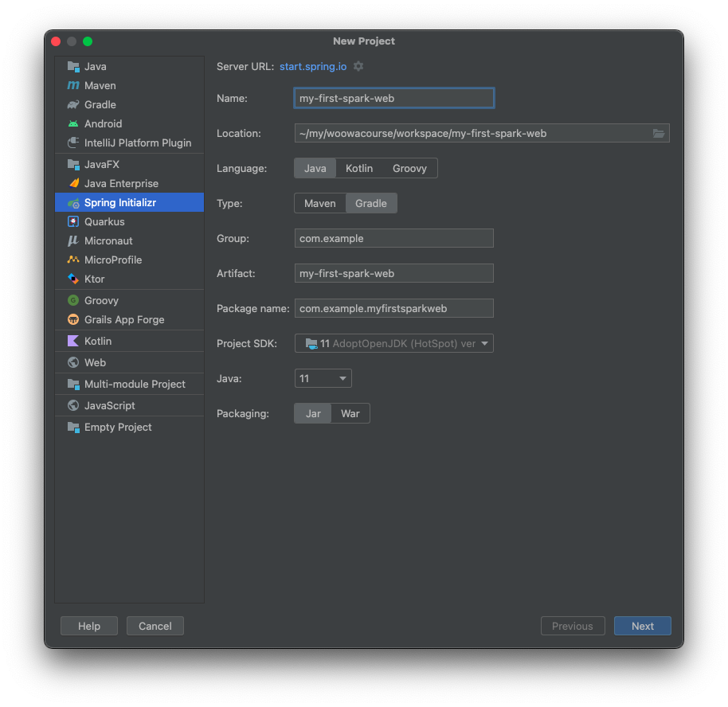Image resolution: width=728 pixels, height=707 pixels.
Task: Click the Spring Initializr leaf icon
Action: pos(73,202)
